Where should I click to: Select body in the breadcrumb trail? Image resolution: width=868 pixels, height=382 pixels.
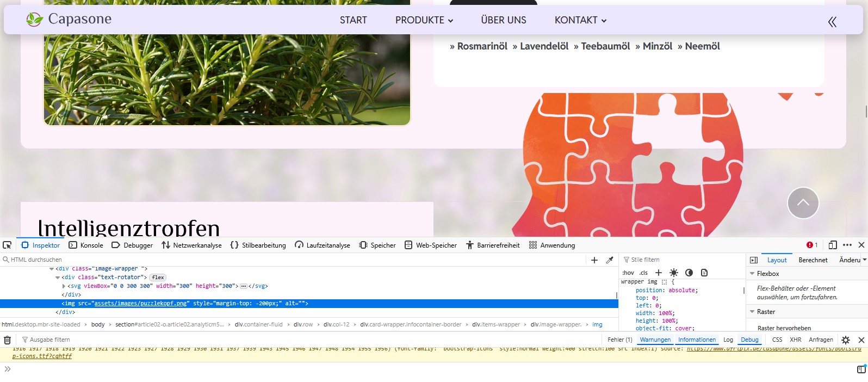click(x=98, y=324)
